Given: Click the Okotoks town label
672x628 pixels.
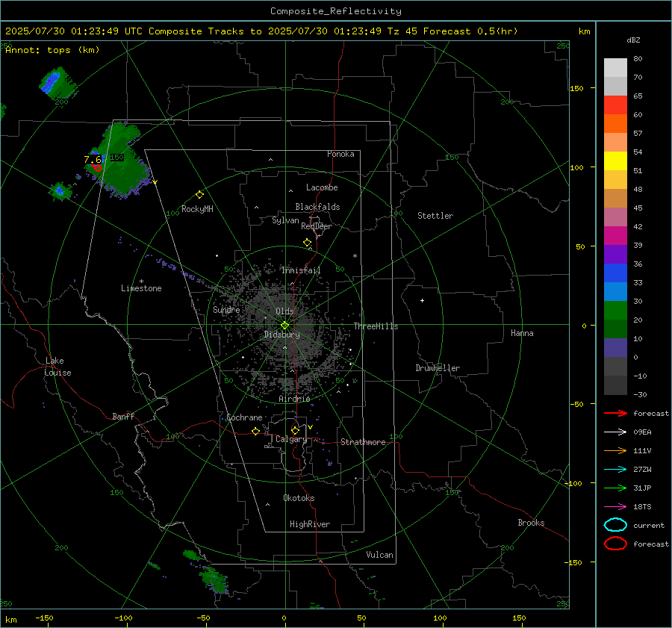Looking at the screenshot, I should [x=299, y=498].
